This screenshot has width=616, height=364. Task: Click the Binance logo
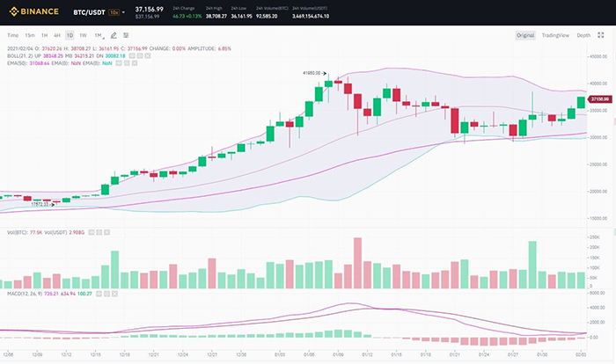(33, 11)
